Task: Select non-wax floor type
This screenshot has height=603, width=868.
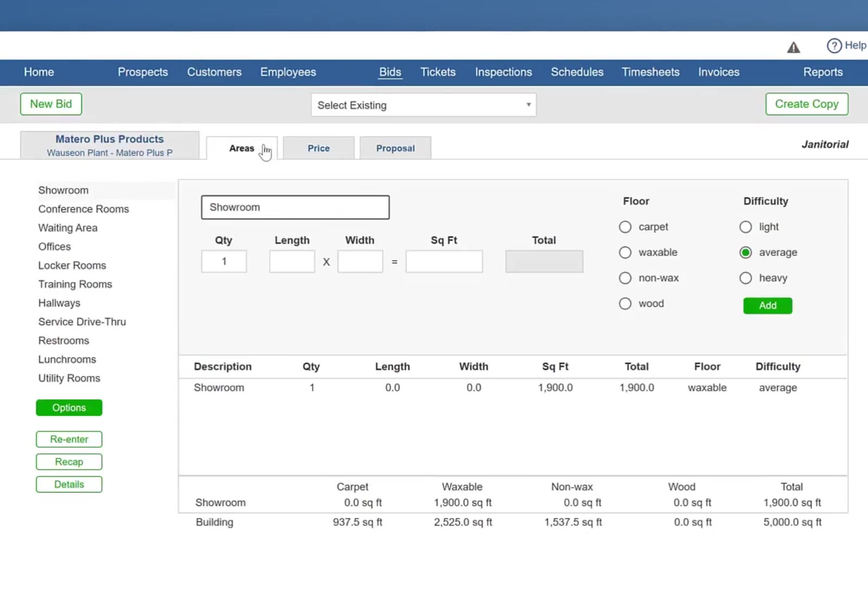Action: [625, 278]
